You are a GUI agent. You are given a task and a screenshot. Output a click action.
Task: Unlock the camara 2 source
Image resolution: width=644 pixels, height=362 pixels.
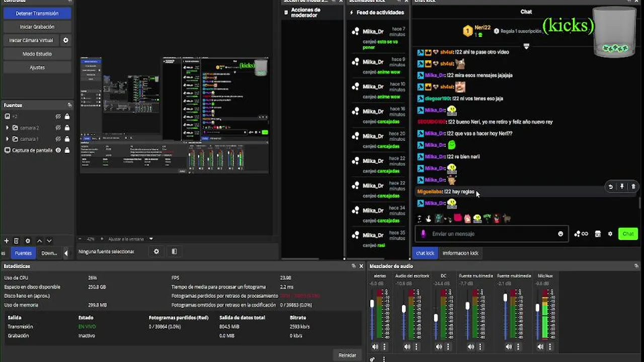[67, 128]
